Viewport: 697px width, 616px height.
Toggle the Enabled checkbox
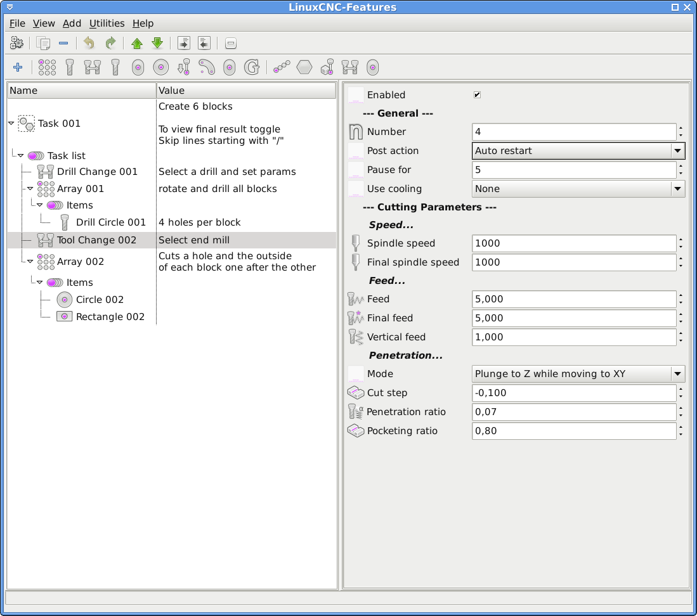pyautogui.click(x=477, y=94)
